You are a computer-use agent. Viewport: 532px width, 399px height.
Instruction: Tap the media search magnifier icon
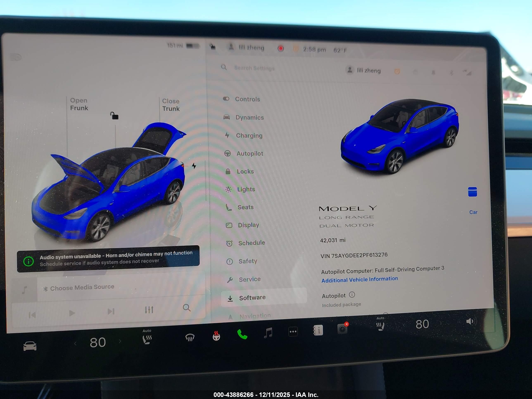point(187,308)
